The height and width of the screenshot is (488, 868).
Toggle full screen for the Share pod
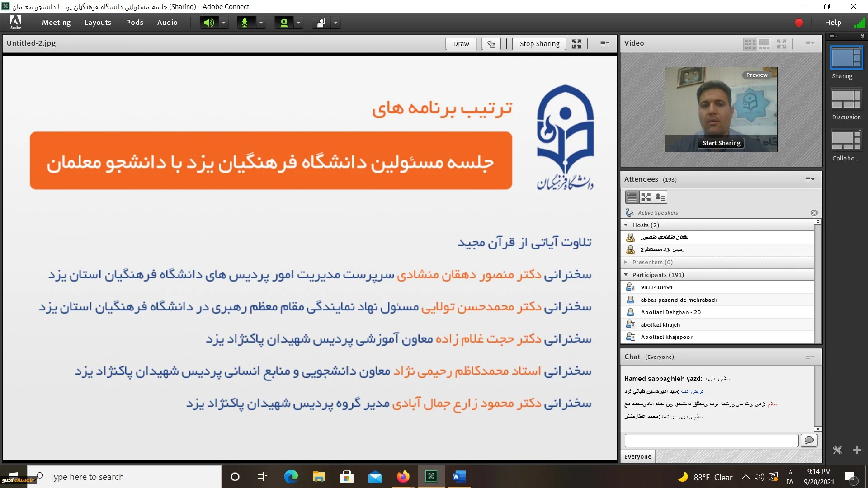coord(576,44)
